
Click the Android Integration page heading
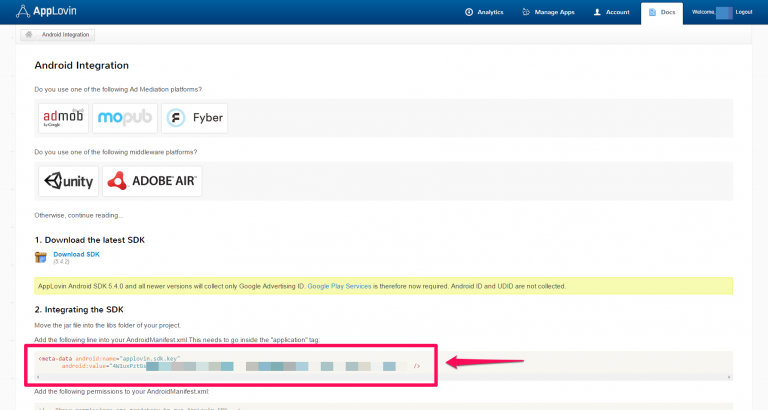click(81, 65)
